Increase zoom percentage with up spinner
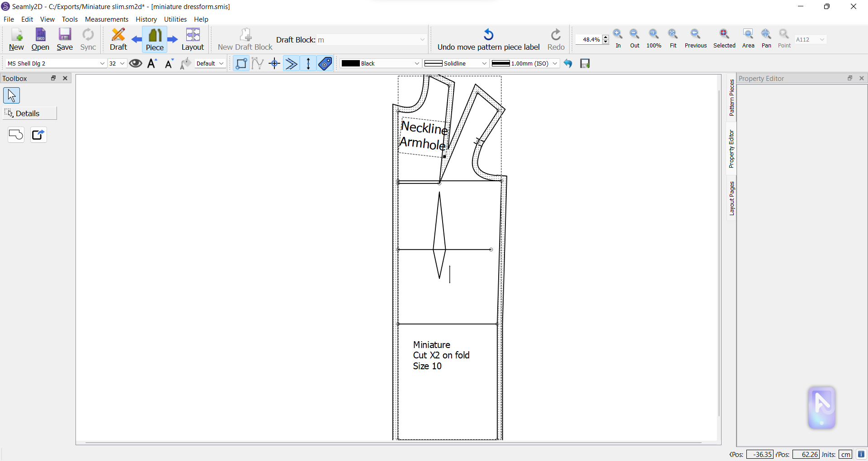The width and height of the screenshot is (868, 461). tap(606, 37)
